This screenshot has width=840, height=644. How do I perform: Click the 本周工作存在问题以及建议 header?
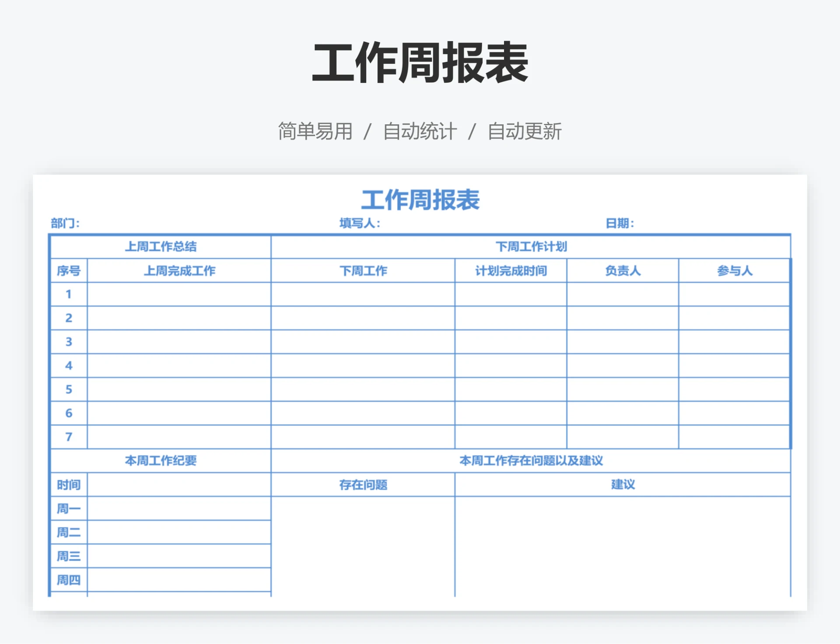point(530,460)
